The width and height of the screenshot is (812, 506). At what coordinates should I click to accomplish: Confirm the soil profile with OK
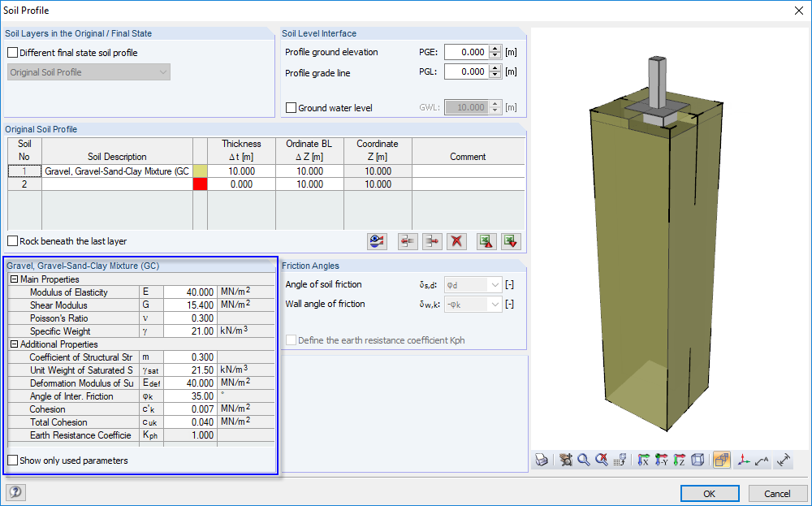(709, 493)
